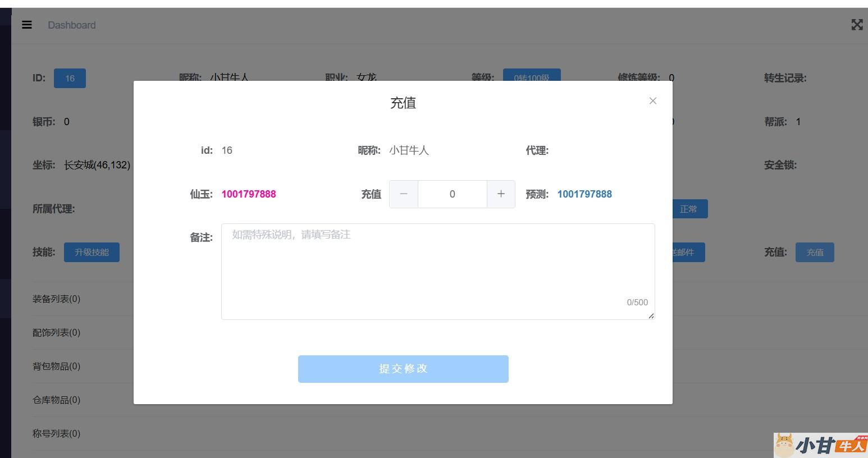Viewport: 868px width, 458px height.
Task: Expand the 称号列表(0) section
Action: pos(57,434)
